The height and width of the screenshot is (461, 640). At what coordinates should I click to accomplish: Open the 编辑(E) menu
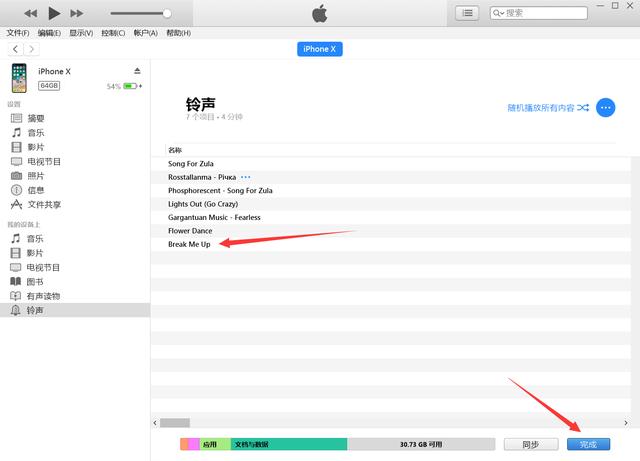click(49, 33)
